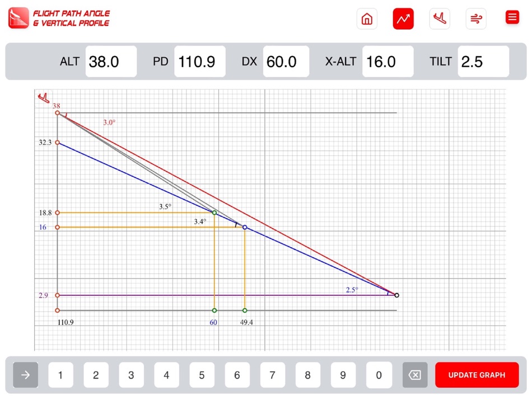Click the 3.5° angle label
532x399 pixels.
[165, 206]
